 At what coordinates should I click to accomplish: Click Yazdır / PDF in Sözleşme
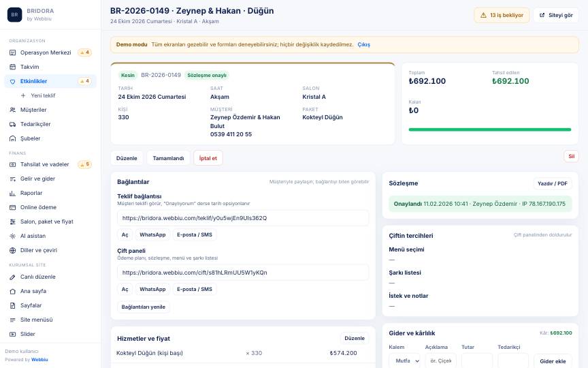click(x=553, y=183)
